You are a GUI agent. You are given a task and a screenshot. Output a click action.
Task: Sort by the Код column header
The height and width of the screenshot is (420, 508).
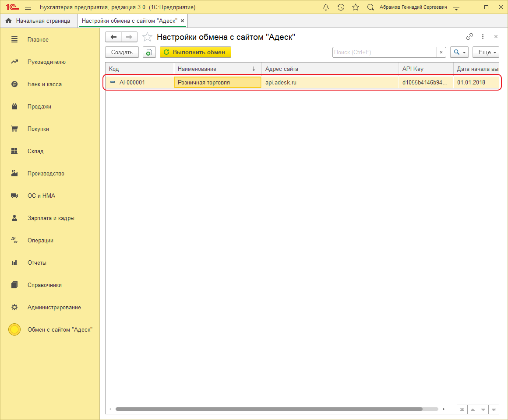pos(140,69)
